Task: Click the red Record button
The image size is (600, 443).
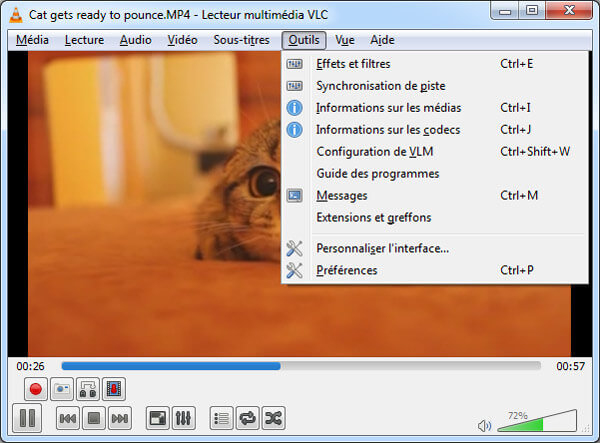Action: (x=36, y=389)
